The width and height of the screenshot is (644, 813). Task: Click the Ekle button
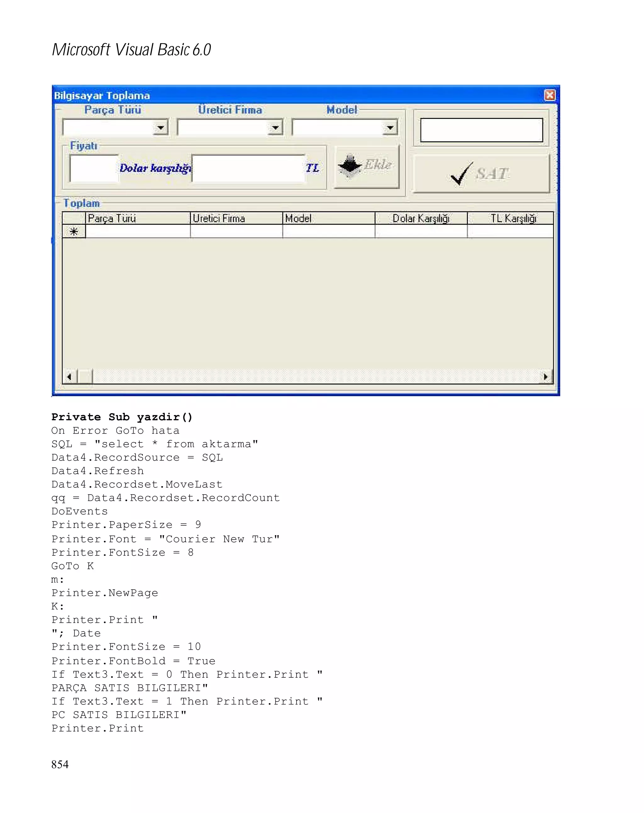click(x=367, y=167)
